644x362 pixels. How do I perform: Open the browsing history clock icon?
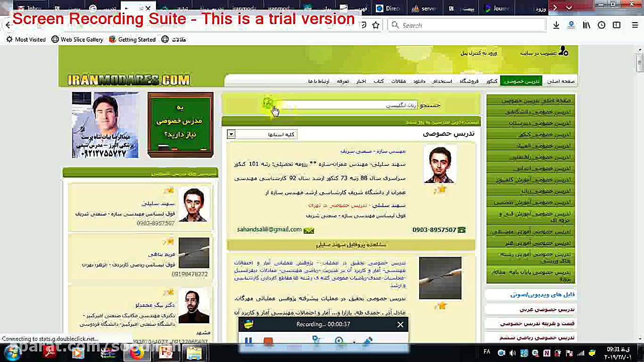(x=601, y=25)
